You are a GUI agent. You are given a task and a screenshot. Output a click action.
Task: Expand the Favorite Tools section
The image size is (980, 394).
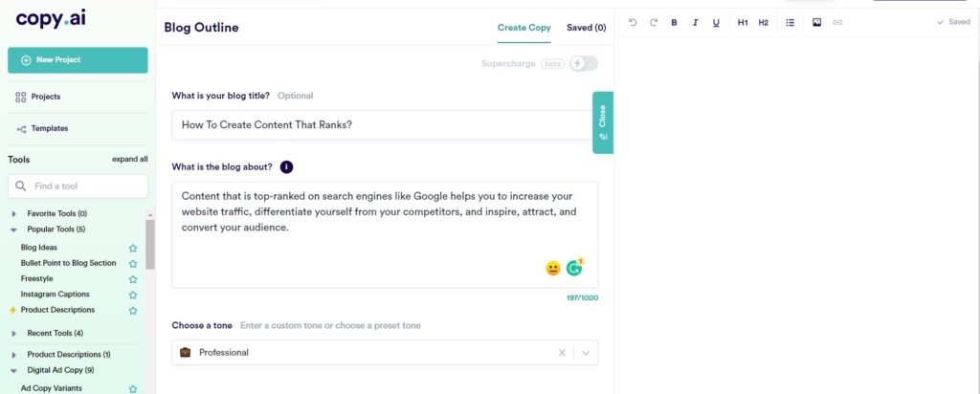tap(14, 213)
